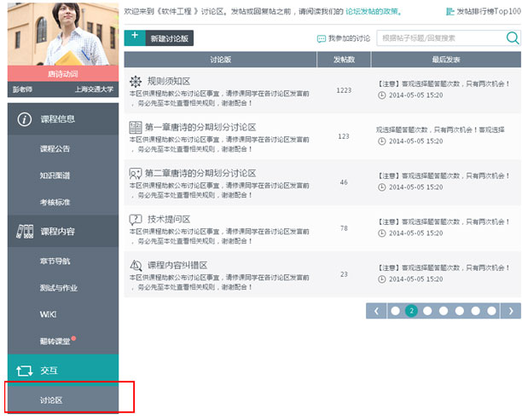522x420 pixels.
Task: Open 第二章唐诗的分期划分讨论区
Action: pyautogui.click(x=200, y=173)
